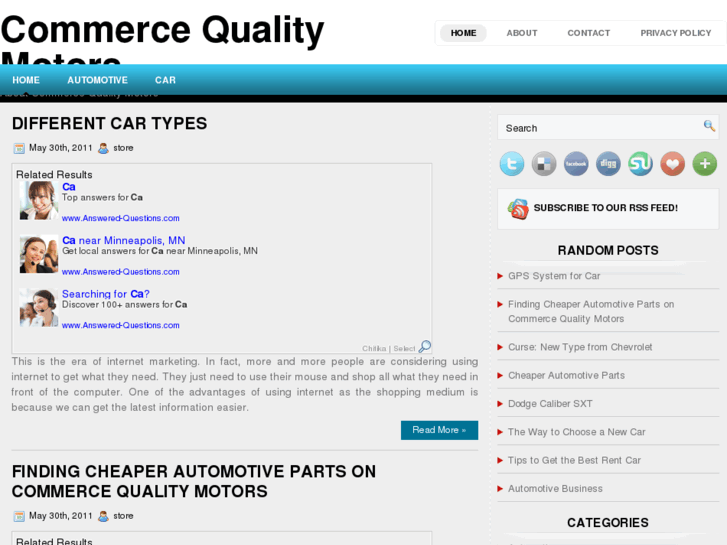The image size is (727, 545).
Task: Open the 'Ca' ad headline link
Action: 69,187
